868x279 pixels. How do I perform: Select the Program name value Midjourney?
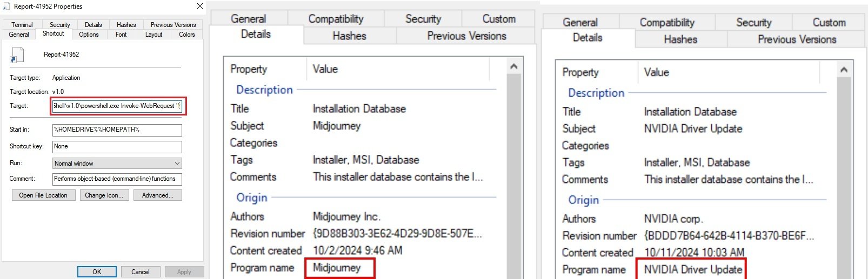(x=337, y=268)
